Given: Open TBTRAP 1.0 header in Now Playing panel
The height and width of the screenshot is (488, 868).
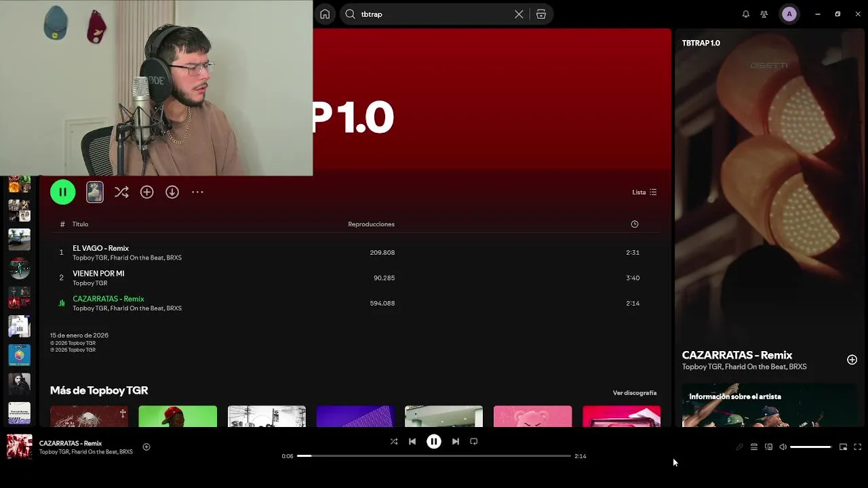Looking at the screenshot, I should (701, 43).
